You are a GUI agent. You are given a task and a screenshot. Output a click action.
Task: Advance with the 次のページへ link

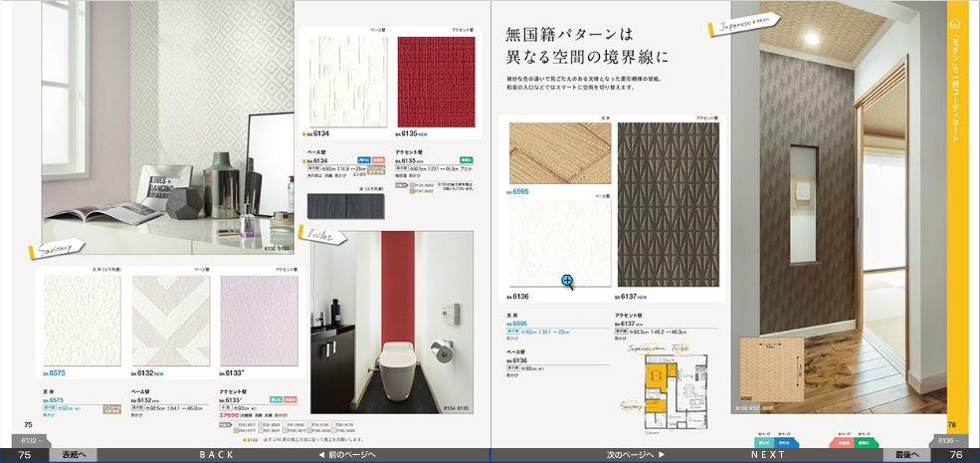(x=635, y=454)
